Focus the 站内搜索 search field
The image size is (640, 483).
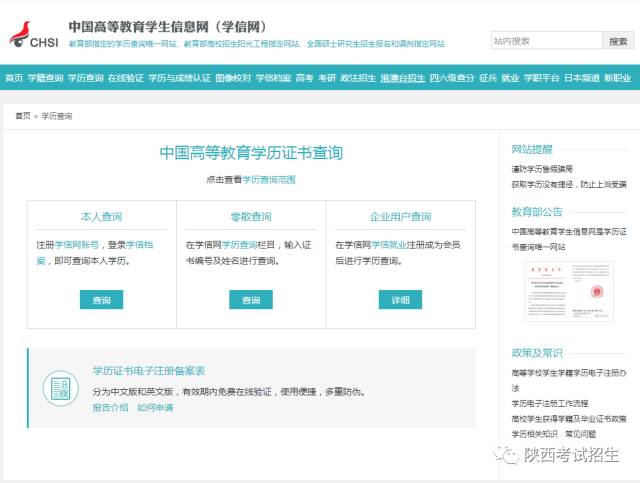547,41
